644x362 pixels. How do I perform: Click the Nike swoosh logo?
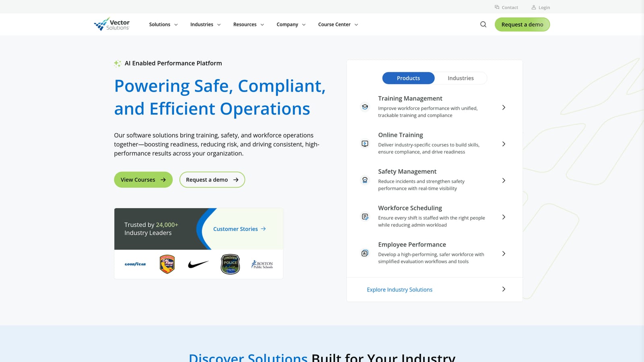pyautogui.click(x=198, y=264)
